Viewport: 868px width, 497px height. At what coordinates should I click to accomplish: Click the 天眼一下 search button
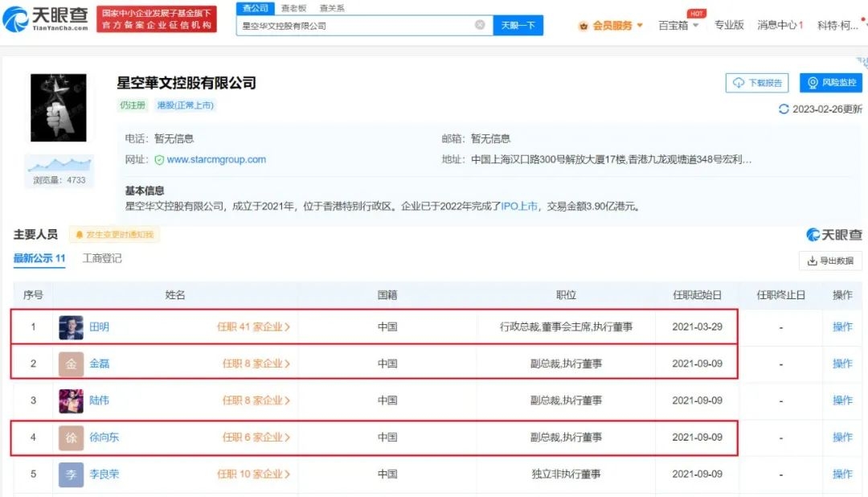(x=518, y=26)
